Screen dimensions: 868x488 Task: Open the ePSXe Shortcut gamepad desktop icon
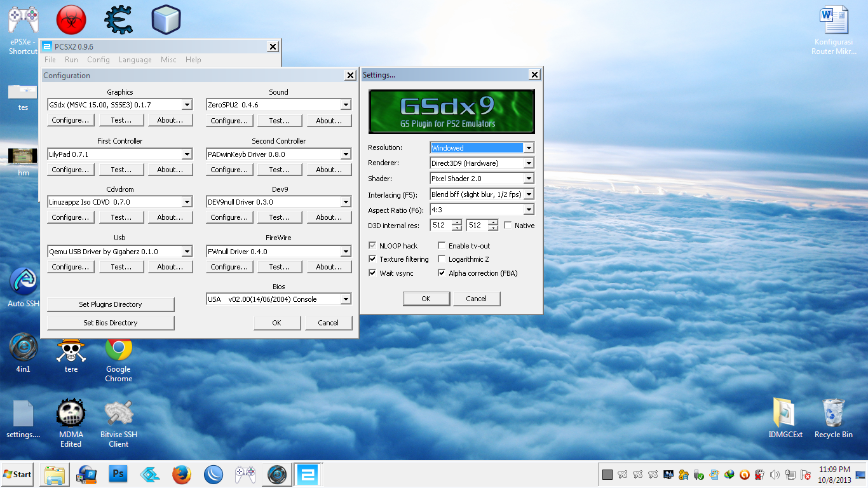point(23,29)
